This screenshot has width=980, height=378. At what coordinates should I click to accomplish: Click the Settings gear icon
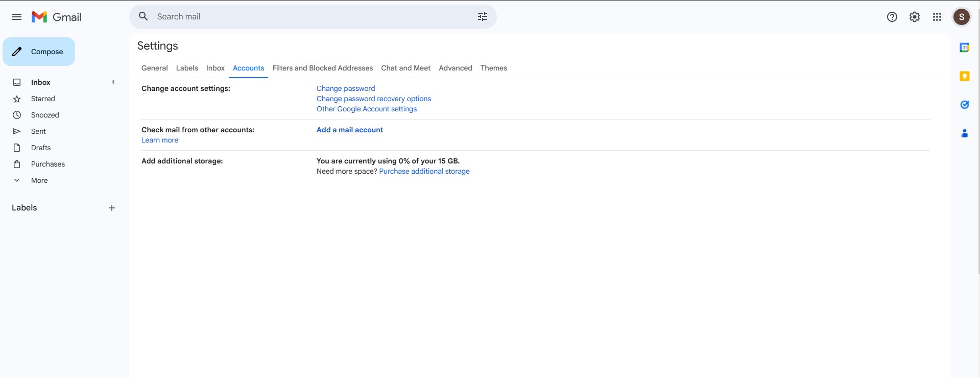[x=915, y=17]
